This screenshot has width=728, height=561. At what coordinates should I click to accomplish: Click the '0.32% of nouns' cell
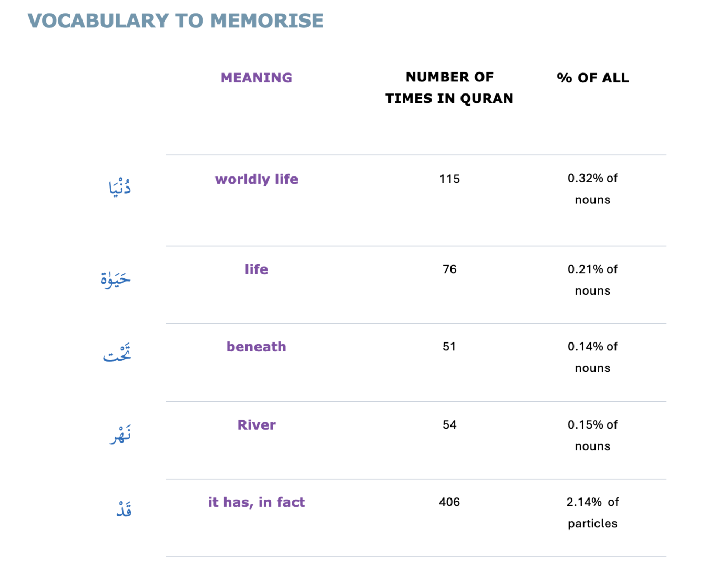click(592, 189)
